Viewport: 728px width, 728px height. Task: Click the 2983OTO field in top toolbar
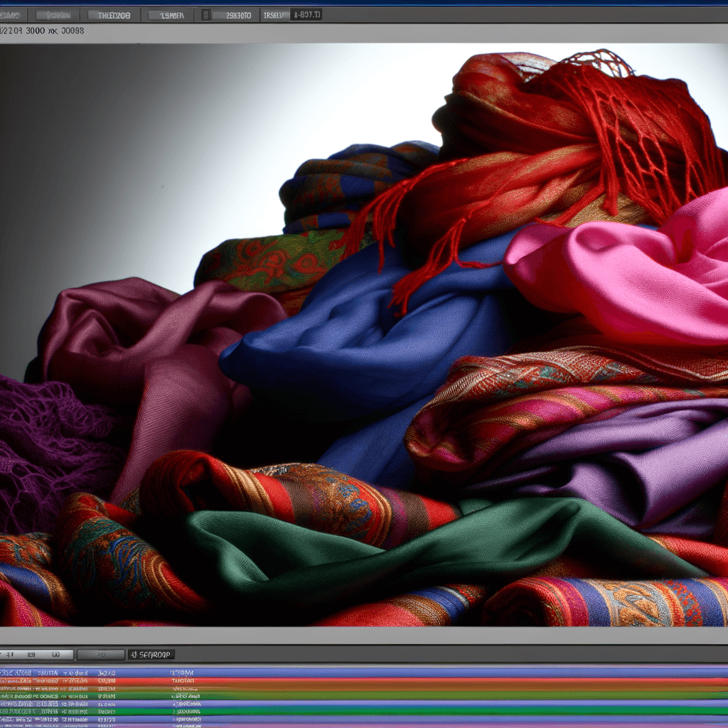click(x=236, y=14)
